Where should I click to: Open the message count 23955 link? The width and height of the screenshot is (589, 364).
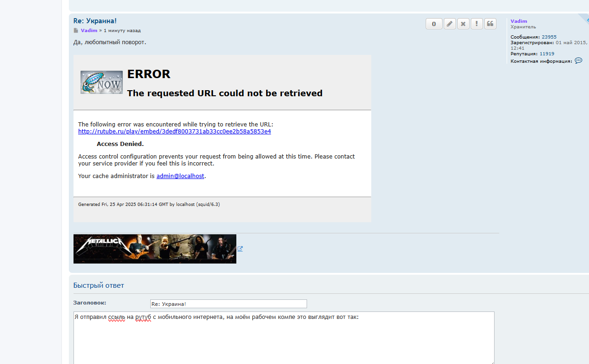click(549, 37)
